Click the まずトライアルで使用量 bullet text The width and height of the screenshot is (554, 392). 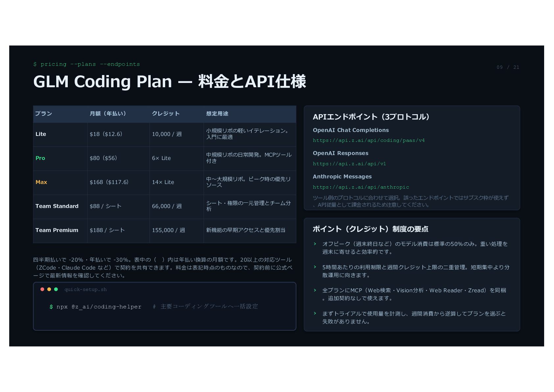(x=414, y=318)
